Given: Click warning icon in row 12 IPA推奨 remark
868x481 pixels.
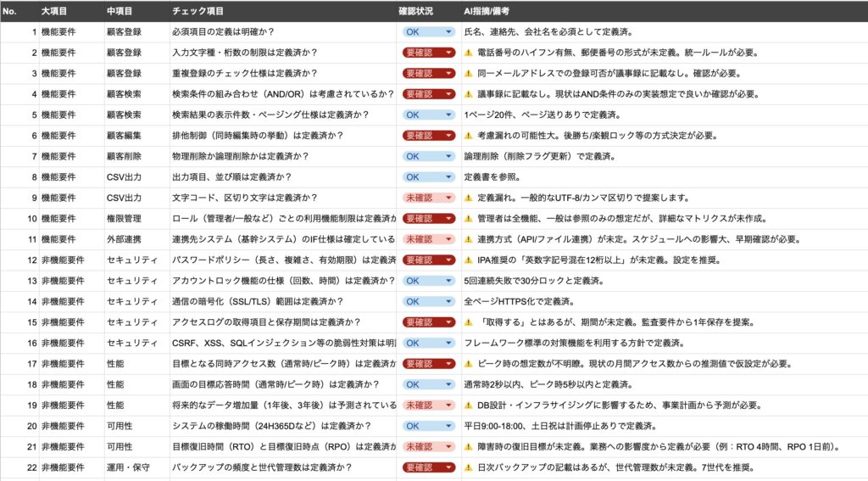Looking at the screenshot, I should tap(468, 260).
